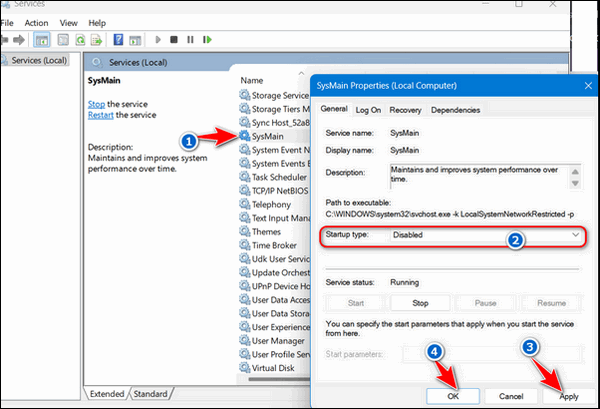600x409 pixels.
Task: Open the Properties toolbar icon
Action: tap(63, 39)
